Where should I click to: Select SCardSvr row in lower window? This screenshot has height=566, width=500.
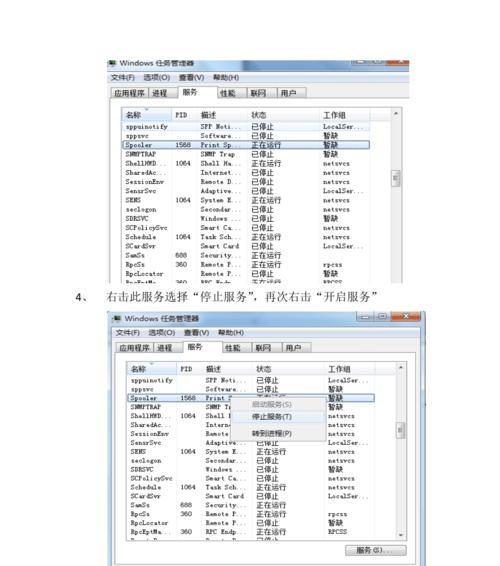coord(251,496)
